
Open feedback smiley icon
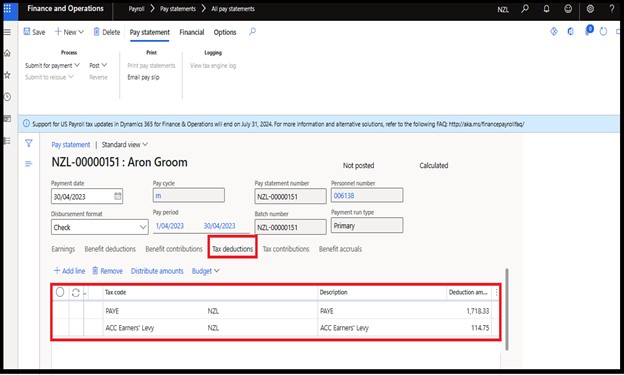pyautogui.click(x=568, y=8)
